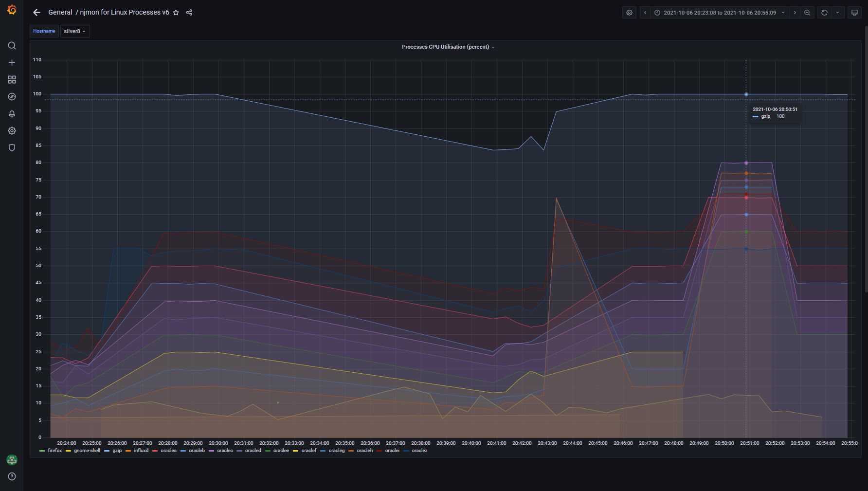Screen dimensions: 868x491
Task: Click the oracleh legend label
Action: click(365, 451)
